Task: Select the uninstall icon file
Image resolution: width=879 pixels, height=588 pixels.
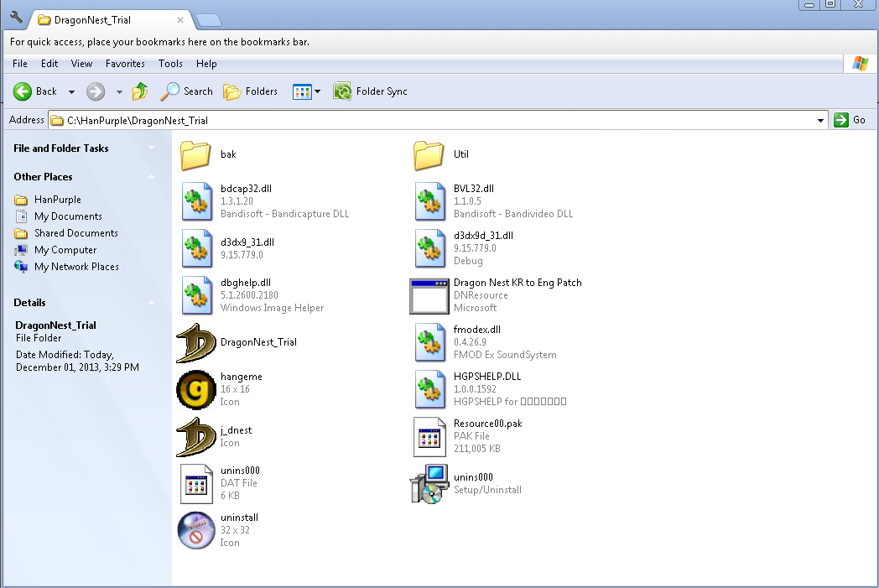Action: [x=196, y=530]
